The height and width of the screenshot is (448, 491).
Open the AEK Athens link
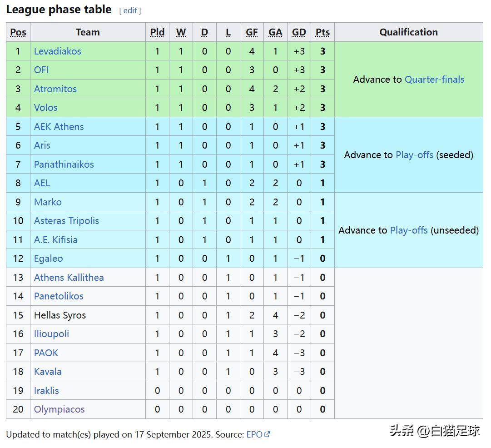(59, 127)
